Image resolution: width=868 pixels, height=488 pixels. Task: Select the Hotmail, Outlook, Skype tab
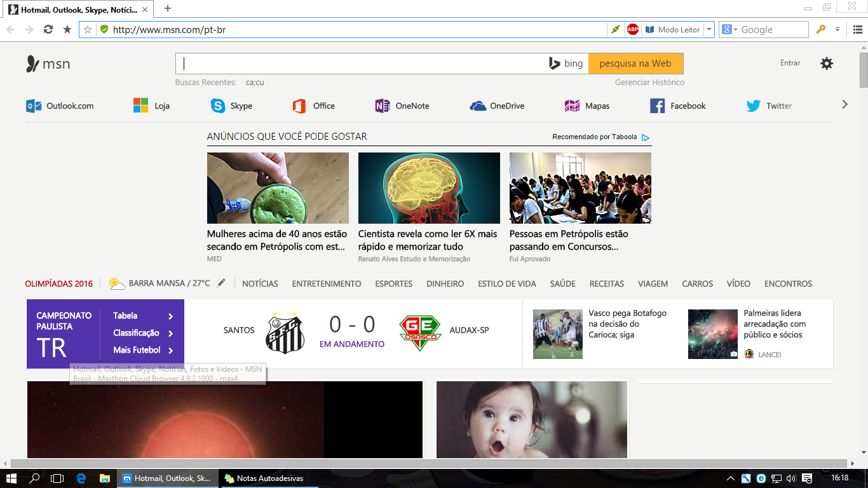[78, 10]
